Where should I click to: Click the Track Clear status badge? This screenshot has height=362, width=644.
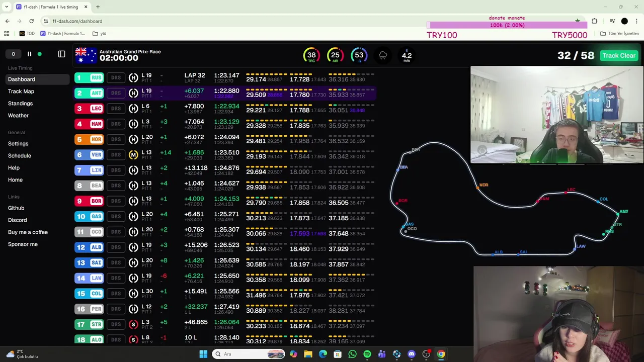pyautogui.click(x=618, y=55)
